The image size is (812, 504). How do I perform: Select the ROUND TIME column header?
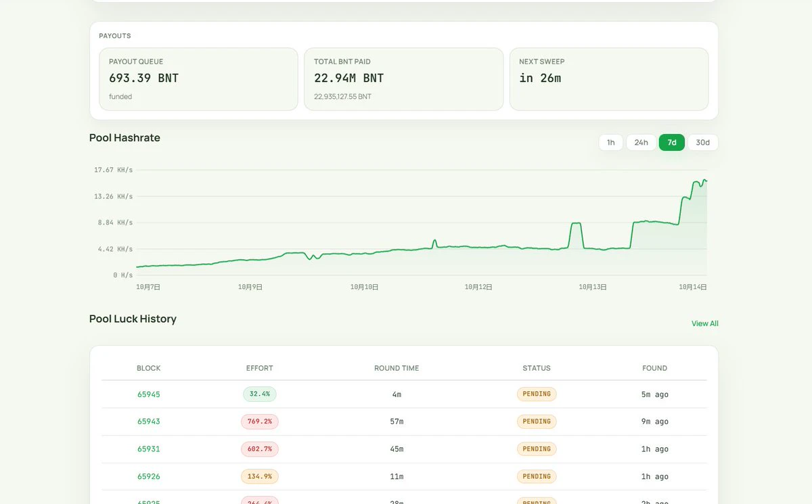(397, 368)
